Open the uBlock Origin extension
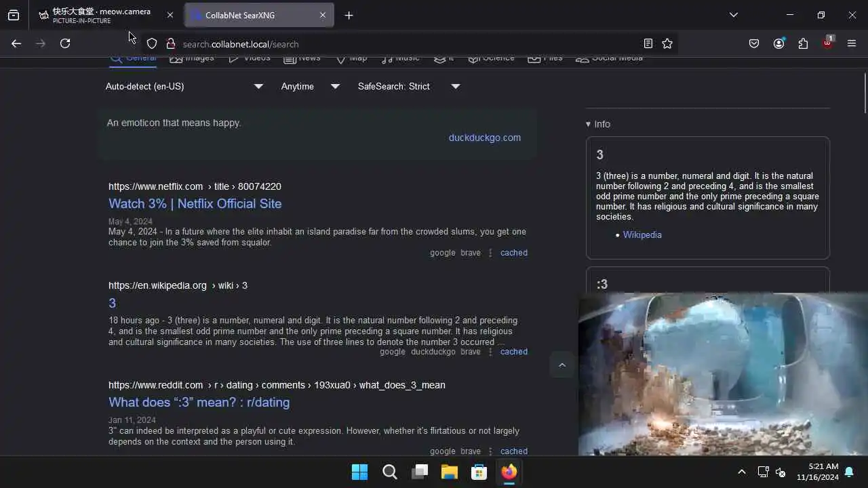The width and height of the screenshot is (868, 488). (x=828, y=43)
